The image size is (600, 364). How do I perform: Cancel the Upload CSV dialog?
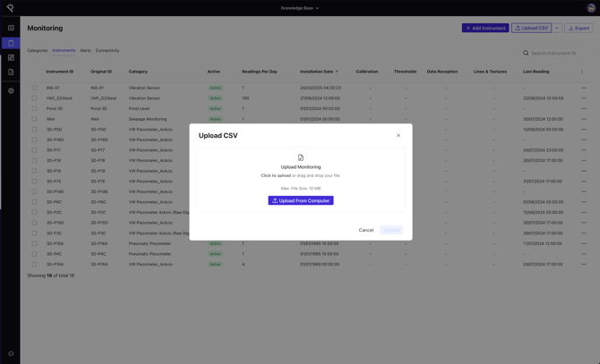click(x=365, y=230)
